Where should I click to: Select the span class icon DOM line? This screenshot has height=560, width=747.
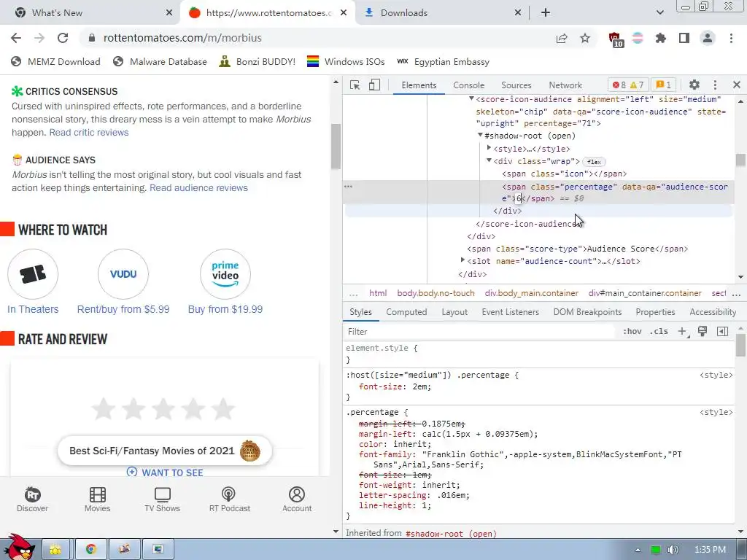[564, 174]
